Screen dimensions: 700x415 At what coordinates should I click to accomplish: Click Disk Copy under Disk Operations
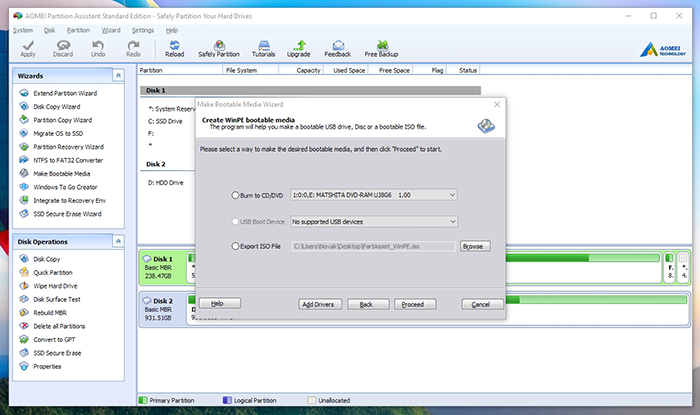[46, 259]
